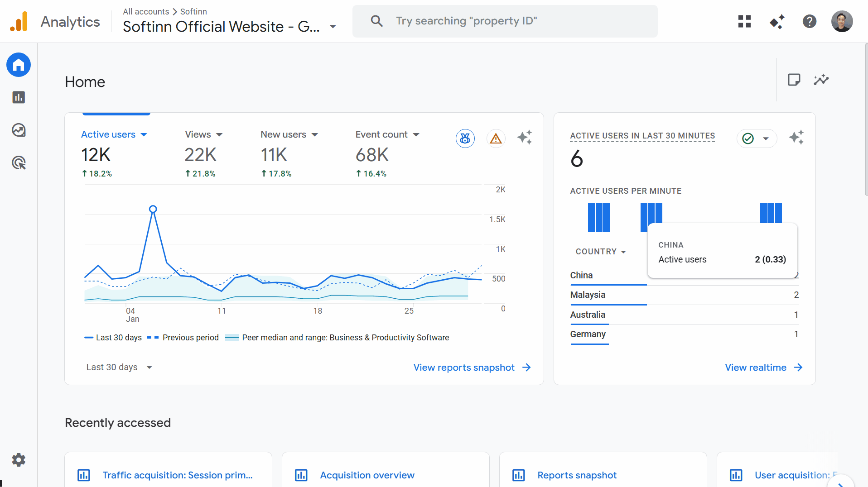Open the Reports section in the left sidebar

click(18, 97)
